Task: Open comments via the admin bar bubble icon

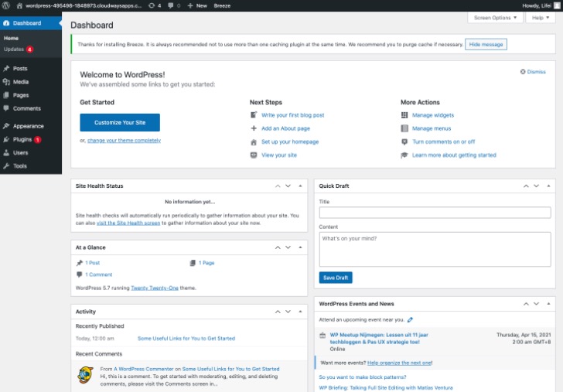Action: point(171,5)
